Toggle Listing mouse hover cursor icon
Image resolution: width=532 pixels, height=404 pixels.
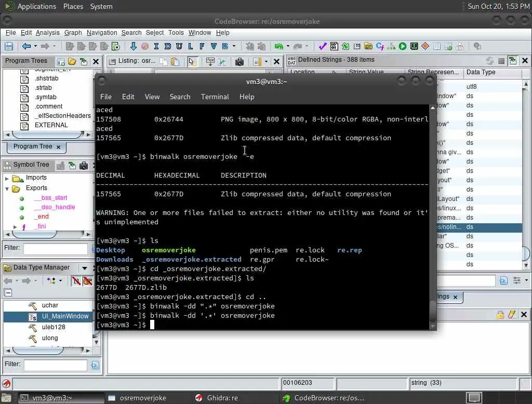click(192, 61)
